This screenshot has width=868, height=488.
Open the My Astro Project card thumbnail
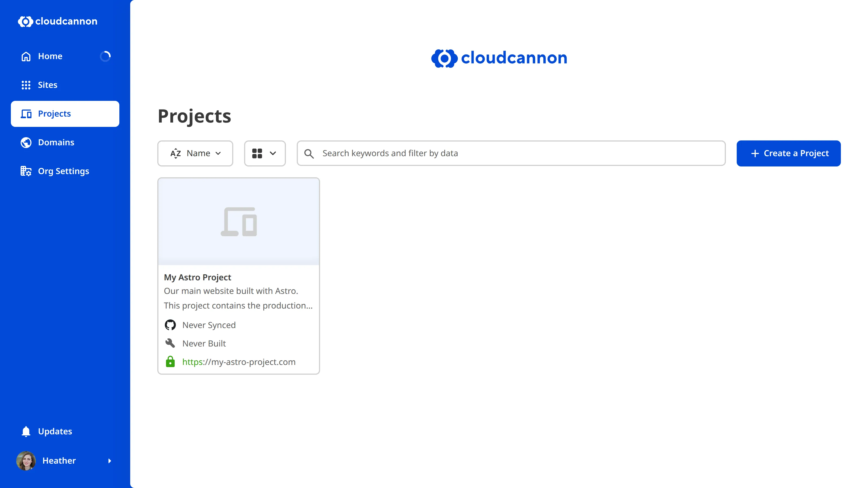click(x=239, y=221)
